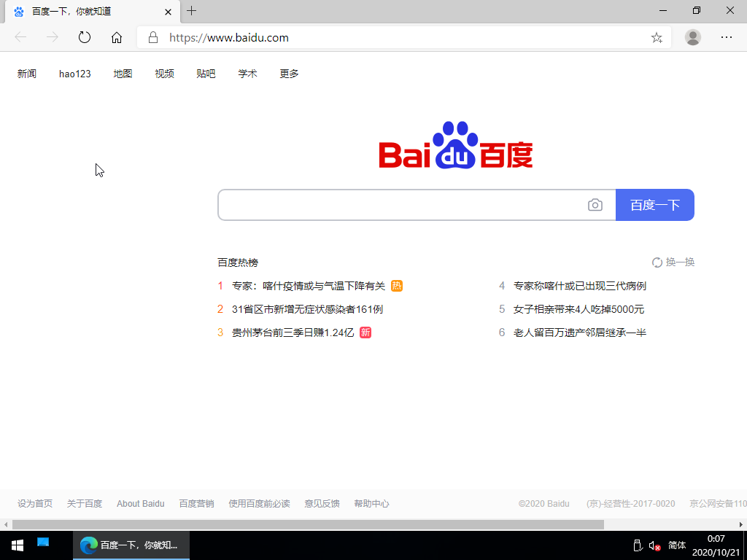Open hot item 贵州茅台前三季日赚1.24亿
Image resolution: width=747 pixels, height=560 pixels.
[293, 332]
